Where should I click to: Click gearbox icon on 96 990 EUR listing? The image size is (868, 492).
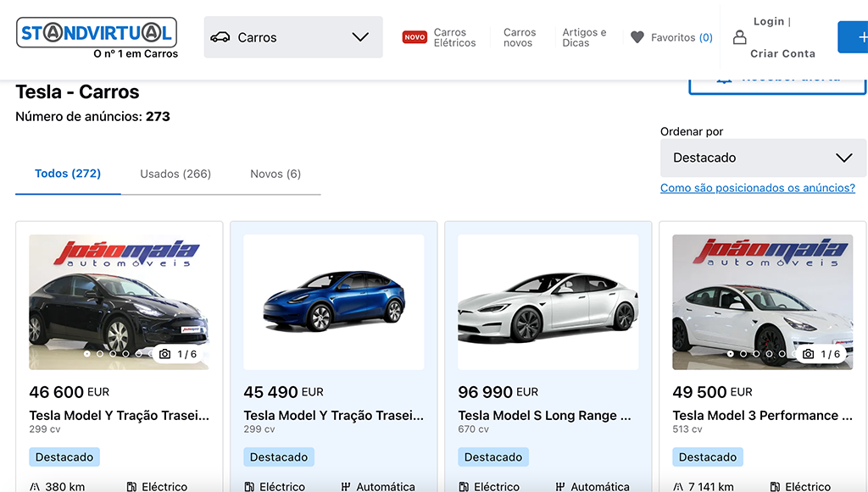[x=560, y=487]
